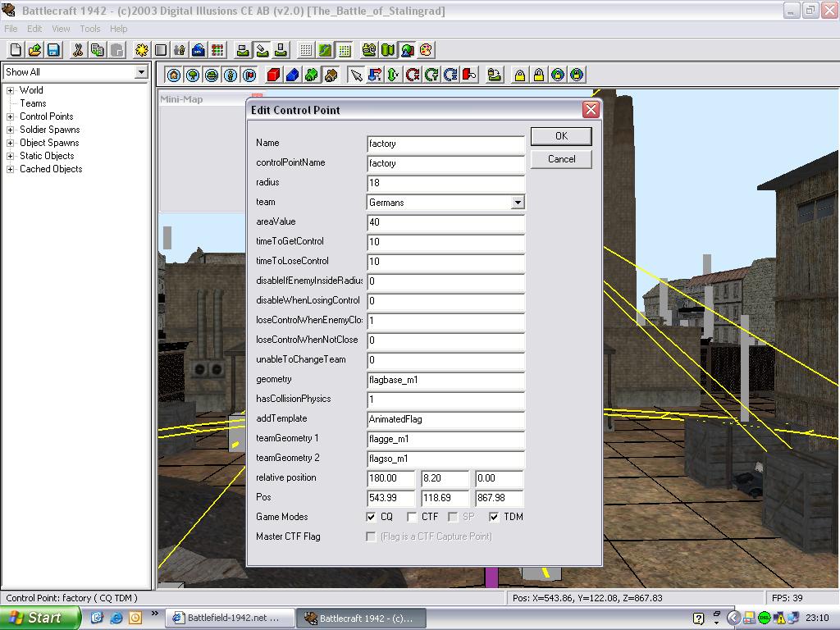Select the red cube object icon
Image resolution: width=840 pixels, height=630 pixels.
[x=274, y=75]
